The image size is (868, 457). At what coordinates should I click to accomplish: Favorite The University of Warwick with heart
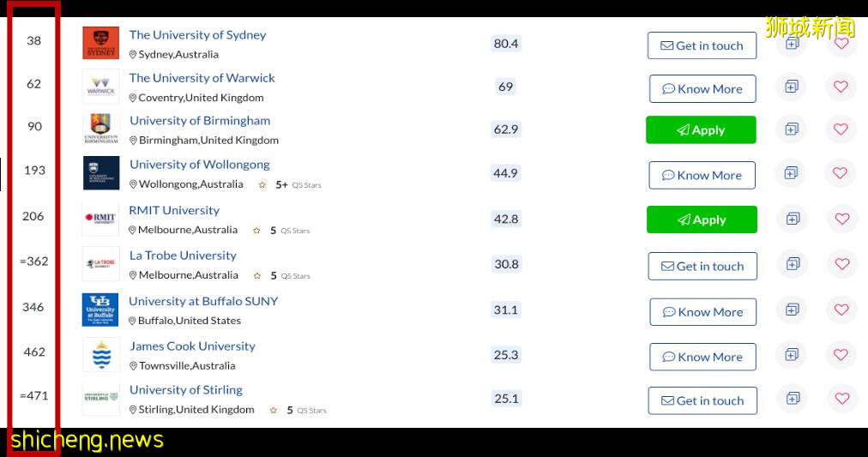(x=841, y=87)
